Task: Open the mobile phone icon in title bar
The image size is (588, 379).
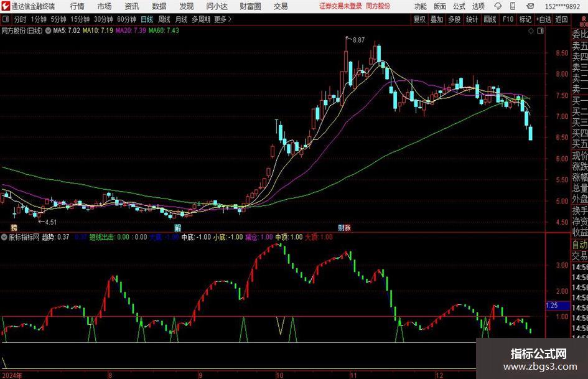Action: [513, 6]
